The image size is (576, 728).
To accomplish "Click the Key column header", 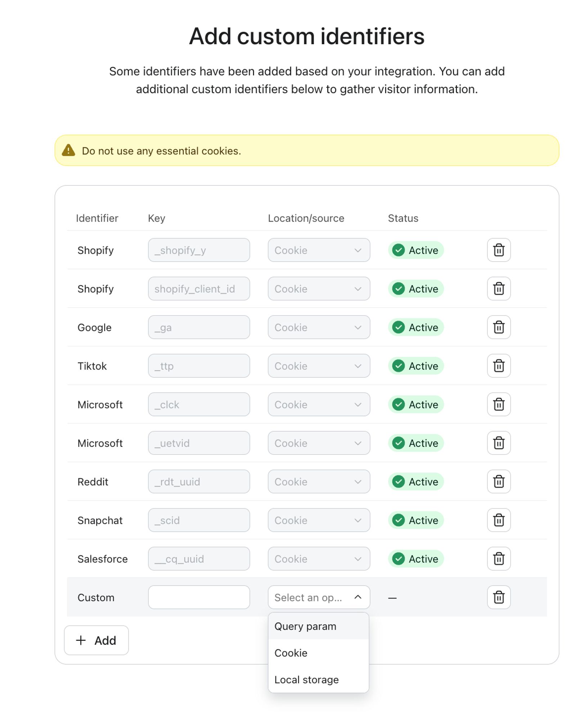I will coord(157,218).
